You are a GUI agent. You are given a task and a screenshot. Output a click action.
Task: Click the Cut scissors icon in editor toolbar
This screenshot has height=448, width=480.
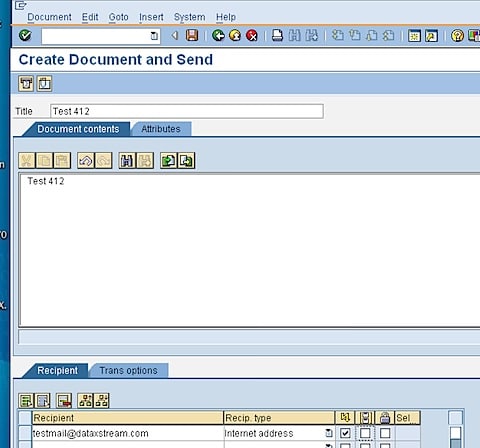coord(27,161)
